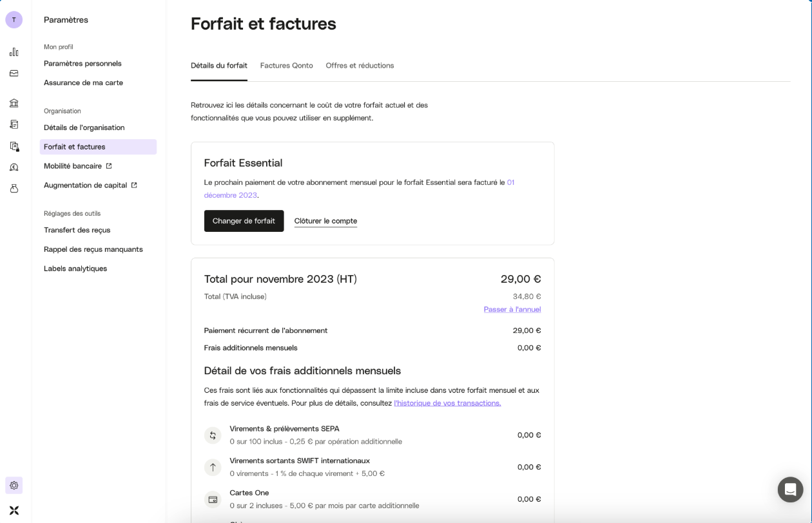Open the euro coin financing icon
This screenshot has height=523, width=812.
[x=14, y=167]
